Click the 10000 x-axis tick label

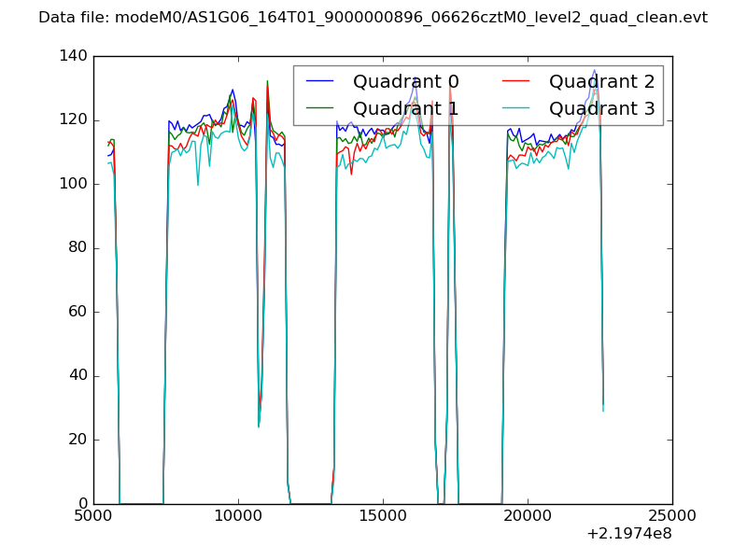[238, 516]
